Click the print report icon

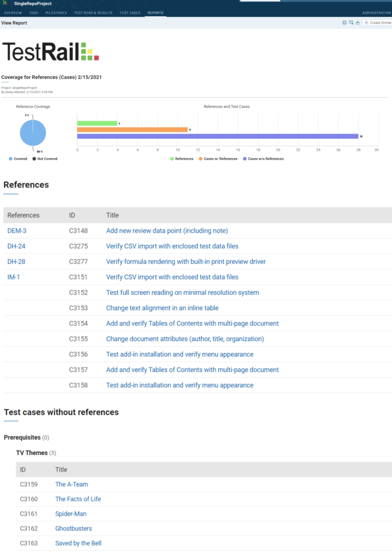pyautogui.click(x=344, y=23)
